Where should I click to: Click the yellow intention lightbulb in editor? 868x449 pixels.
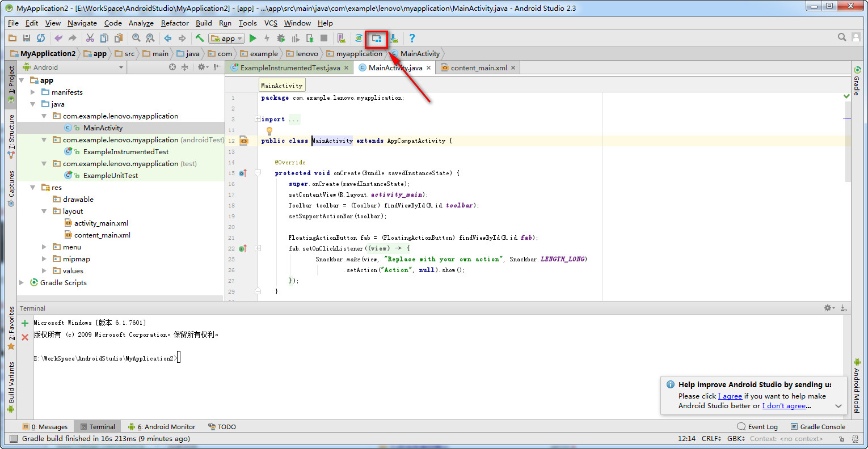tap(269, 130)
